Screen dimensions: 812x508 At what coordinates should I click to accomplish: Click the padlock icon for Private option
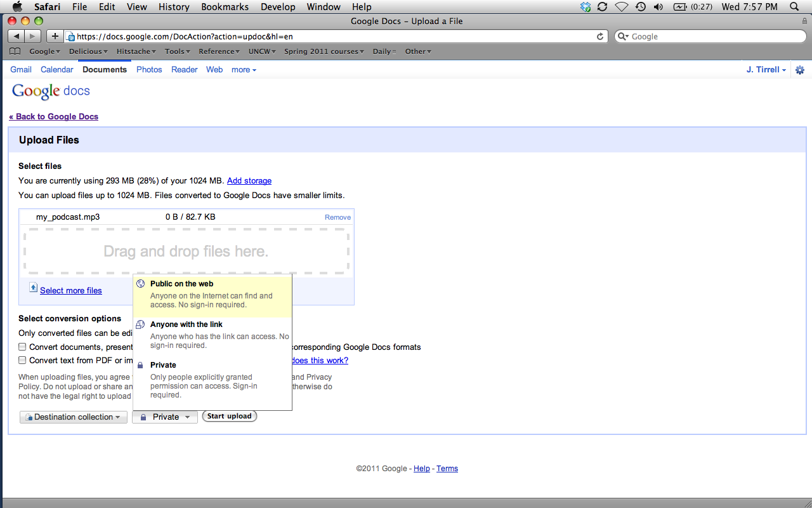pos(141,365)
